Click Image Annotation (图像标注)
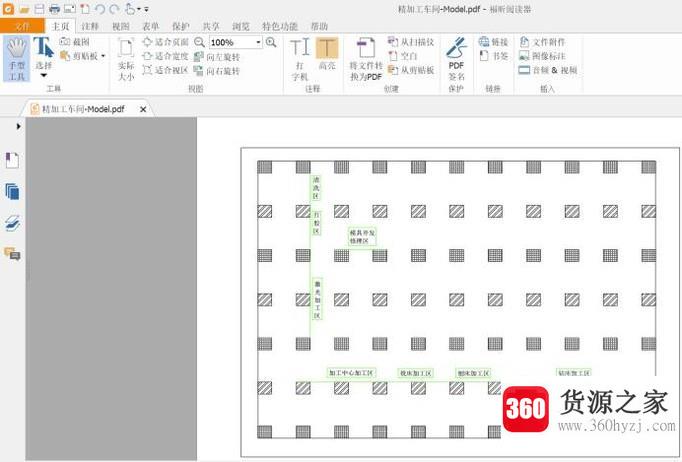 click(542, 56)
